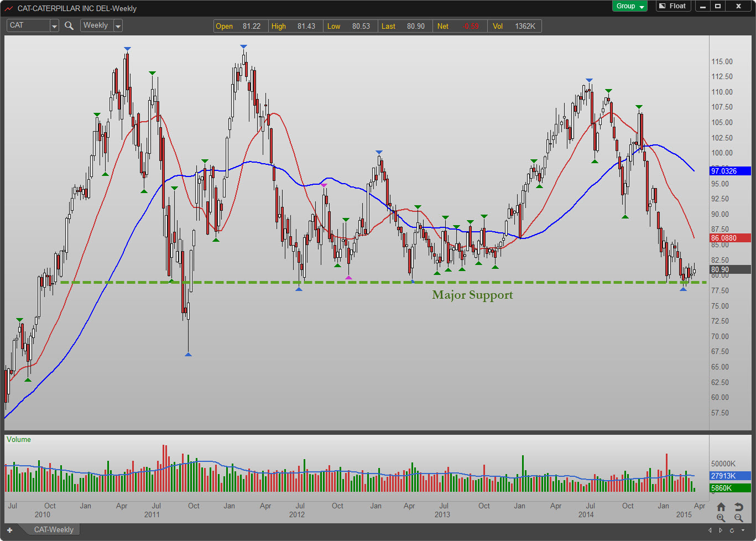Open the bottom-right tab list dropdown arrow
This screenshot has width=756, height=541.
[x=743, y=530]
